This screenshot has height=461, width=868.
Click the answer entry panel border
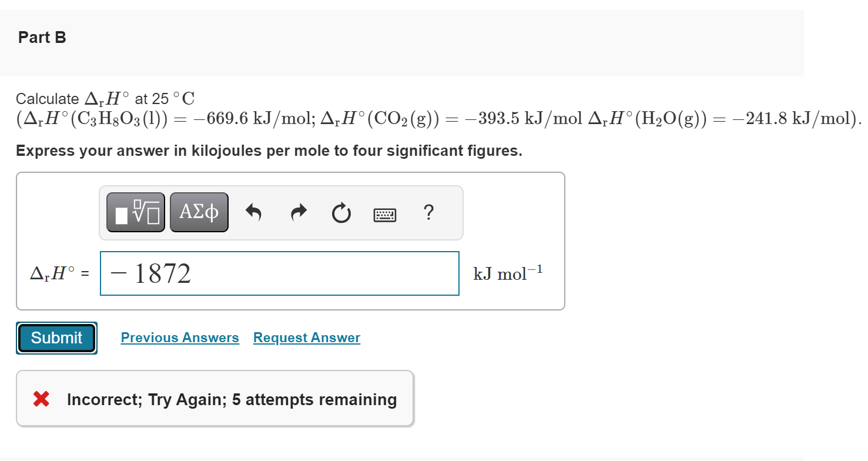(290, 173)
